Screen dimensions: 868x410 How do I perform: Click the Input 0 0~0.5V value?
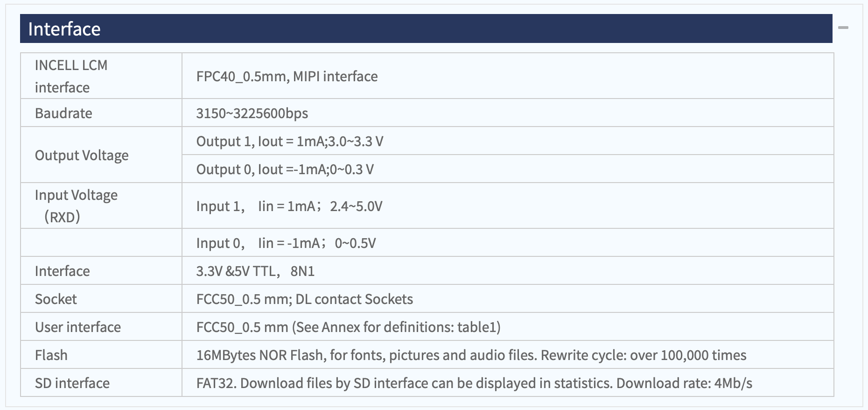pyautogui.click(x=286, y=243)
